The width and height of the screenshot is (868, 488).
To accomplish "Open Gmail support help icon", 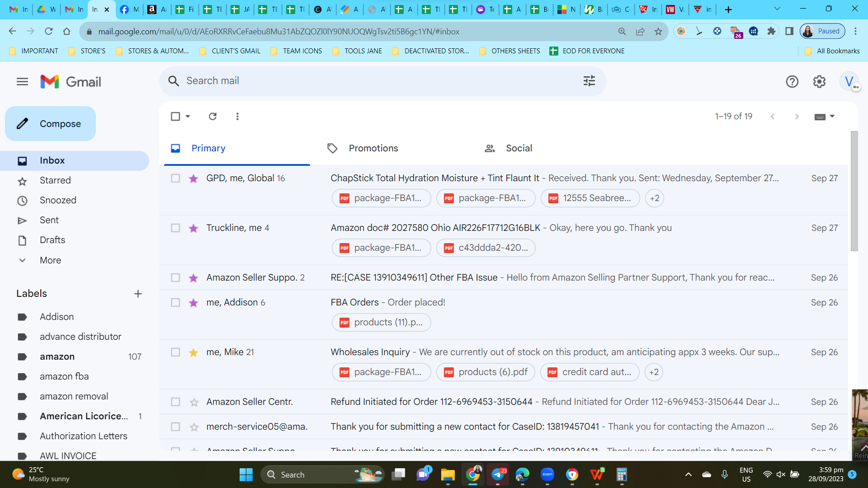I will tap(792, 82).
